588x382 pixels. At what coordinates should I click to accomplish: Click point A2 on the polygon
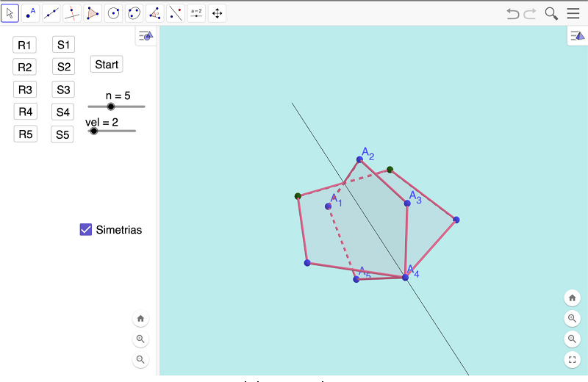pyautogui.click(x=359, y=159)
